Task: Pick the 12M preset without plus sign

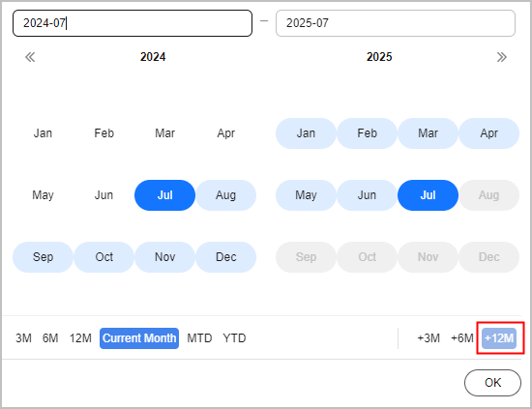Action: (x=80, y=338)
